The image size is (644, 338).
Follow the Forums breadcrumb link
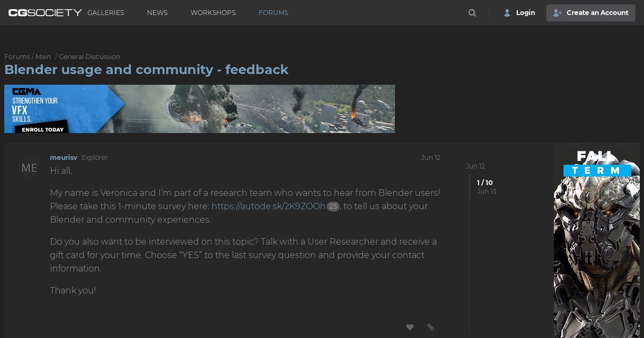point(17,57)
